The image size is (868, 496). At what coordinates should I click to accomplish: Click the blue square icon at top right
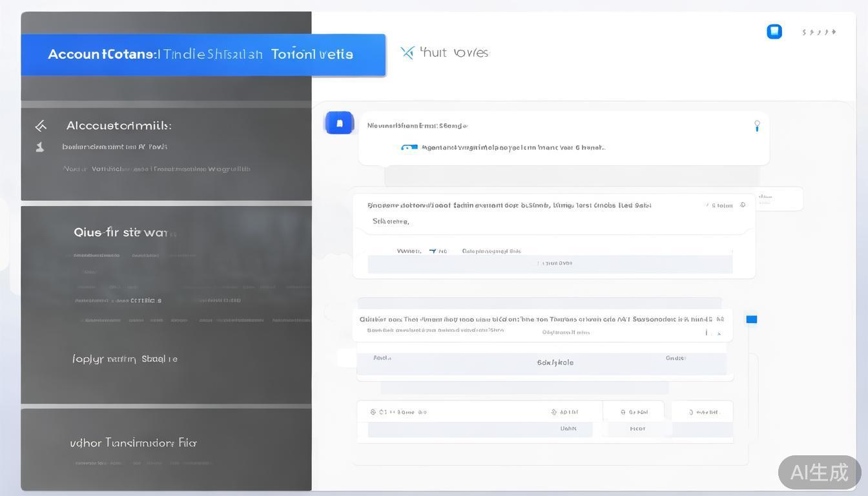click(774, 32)
